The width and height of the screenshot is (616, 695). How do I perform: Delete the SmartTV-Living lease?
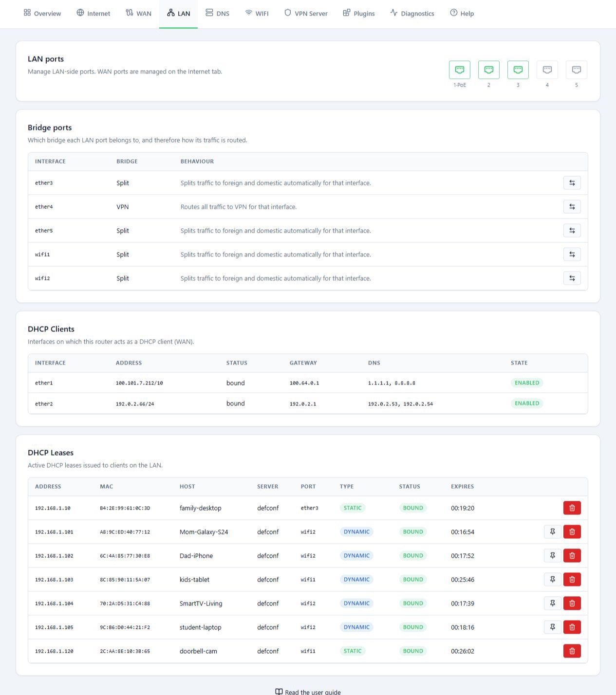(572, 604)
